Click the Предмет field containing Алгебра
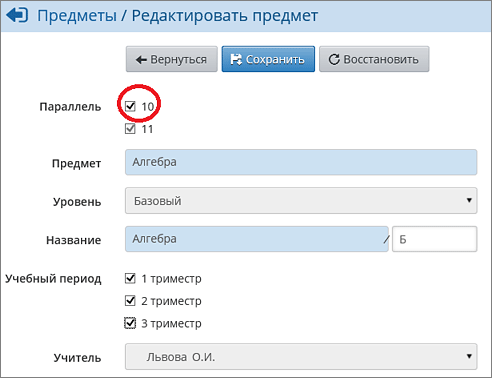The image size is (492, 378). point(301,162)
